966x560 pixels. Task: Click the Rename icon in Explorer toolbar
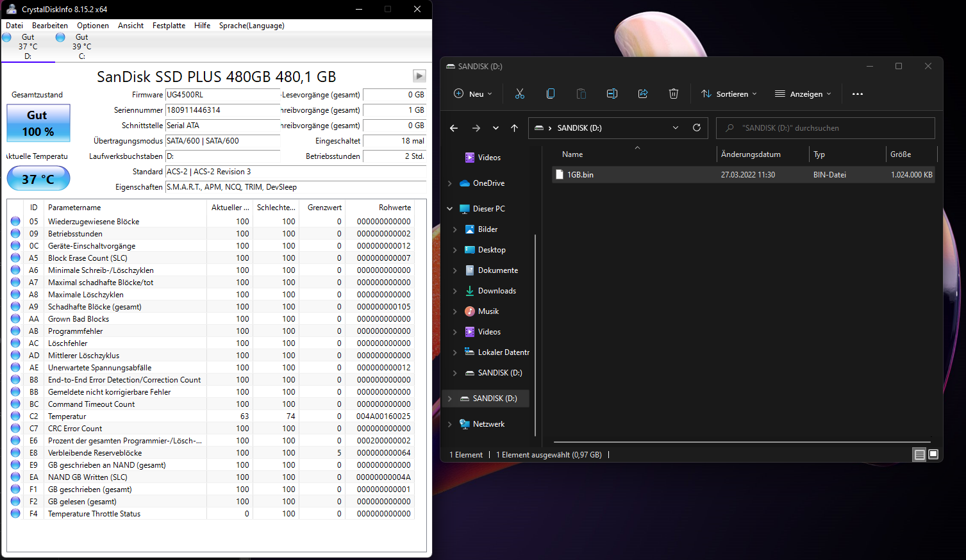click(x=612, y=94)
